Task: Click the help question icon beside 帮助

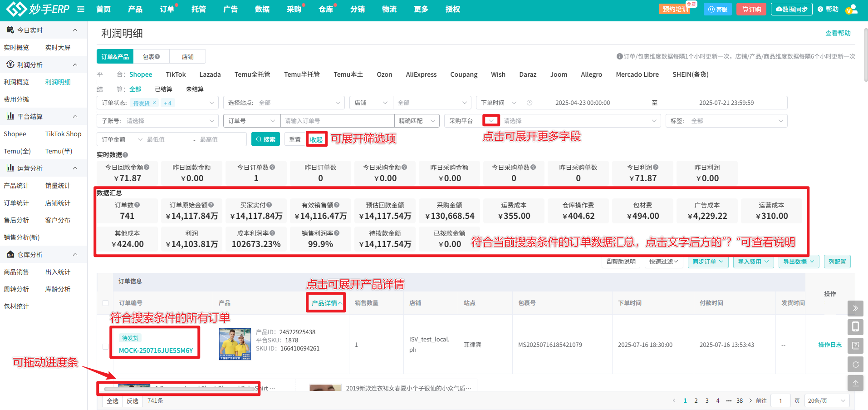Action: pos(820,9)
